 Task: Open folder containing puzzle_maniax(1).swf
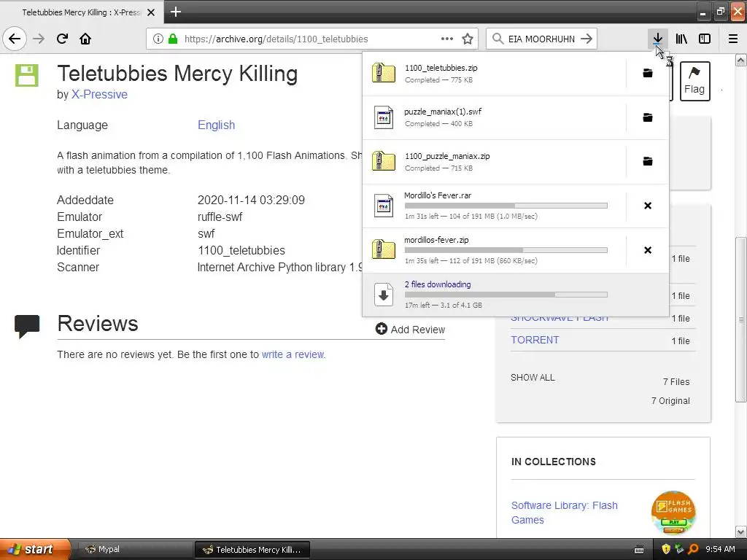[x=648, y=117]
